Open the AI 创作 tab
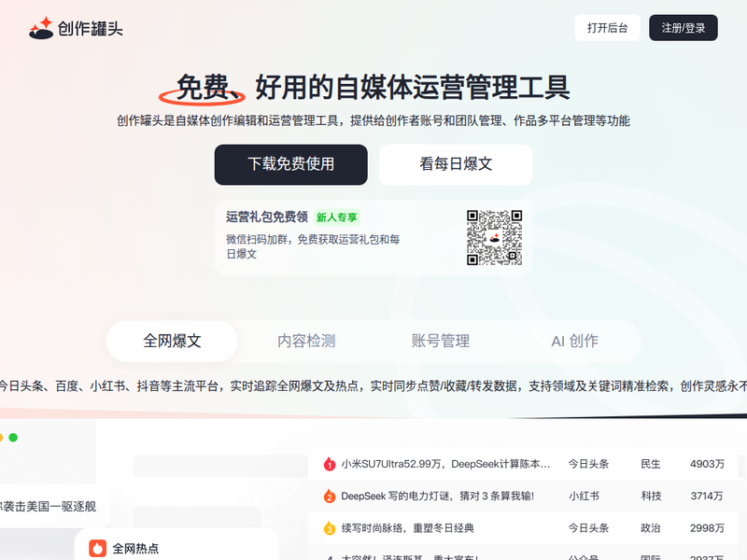 [x=574, y=341]
